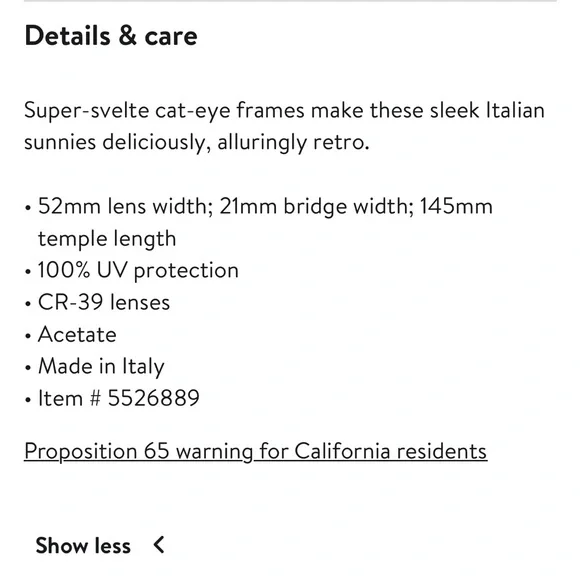Click the gray divider line above heading
Image resolution: width=580 pixels, height=580 pixels.
pyautogui.click(x=290, y=1)
